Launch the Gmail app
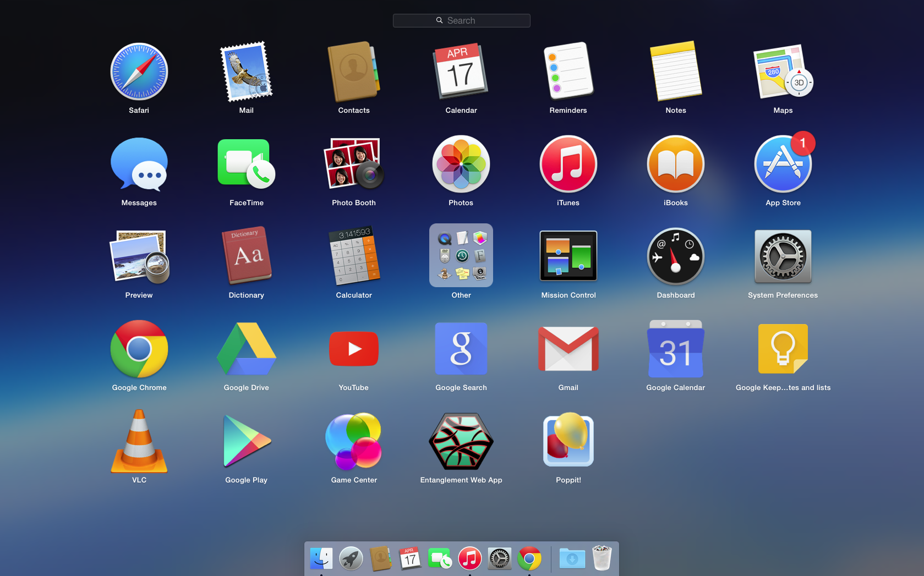Image resolution: width=924 pixels, height=576 pixels. pyautogui.click(x=568, y=349)
